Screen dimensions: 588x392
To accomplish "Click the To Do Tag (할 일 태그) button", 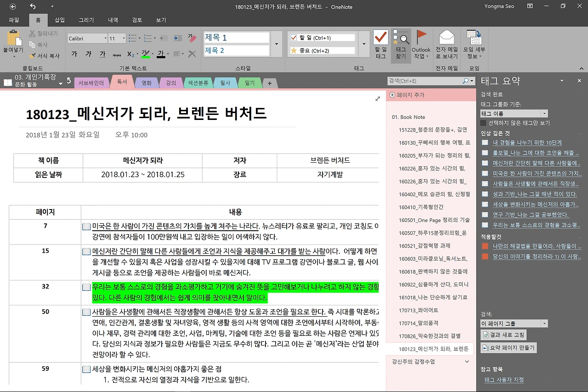I will tap(381, 45).
